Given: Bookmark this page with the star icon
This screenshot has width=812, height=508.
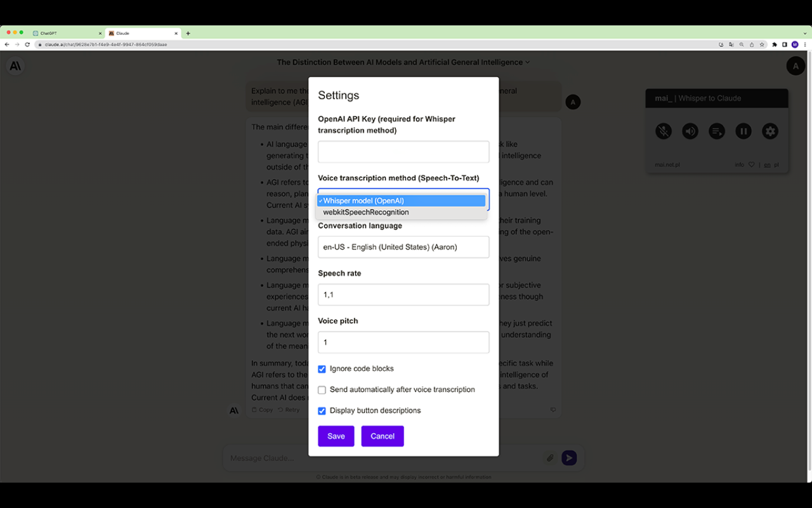Looking at the screenshot, I should (762, 44).
